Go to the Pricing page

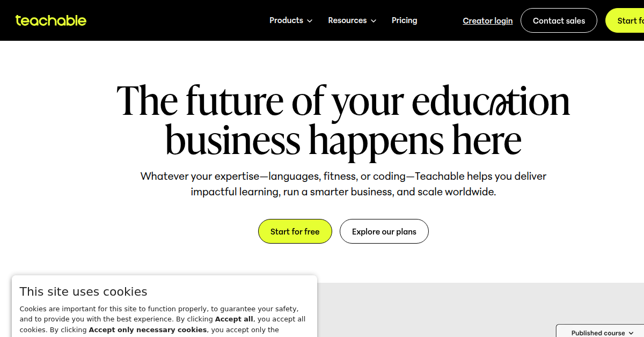pos(404,20)
